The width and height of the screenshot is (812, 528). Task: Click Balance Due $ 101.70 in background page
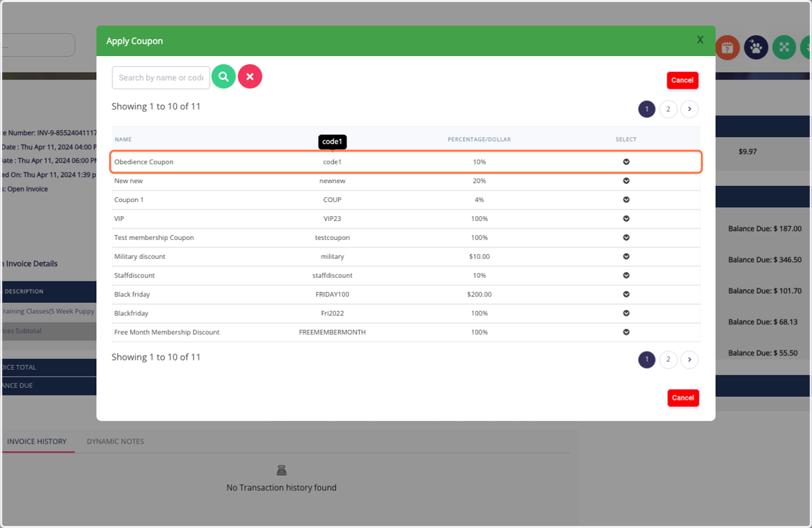tap(765, 291)
